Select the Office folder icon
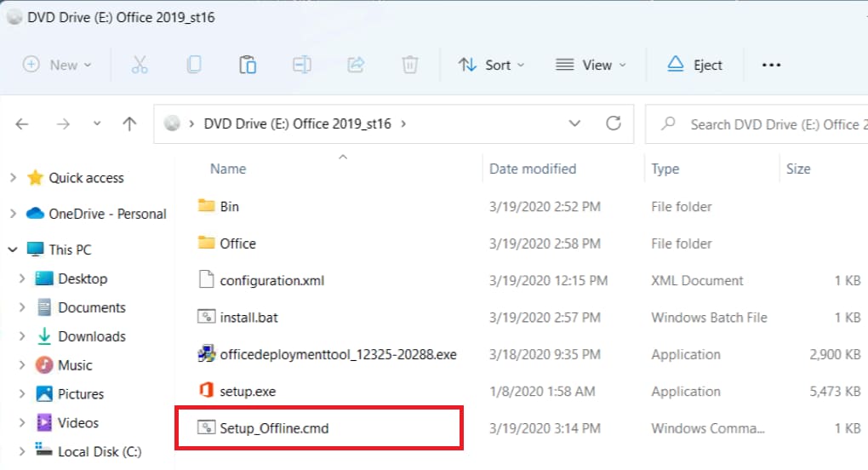868x470 pixels. pos(207,243)
